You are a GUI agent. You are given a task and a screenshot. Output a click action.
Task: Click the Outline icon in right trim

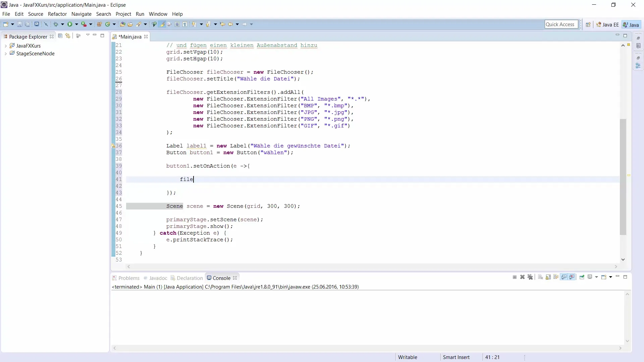(638, 66)
